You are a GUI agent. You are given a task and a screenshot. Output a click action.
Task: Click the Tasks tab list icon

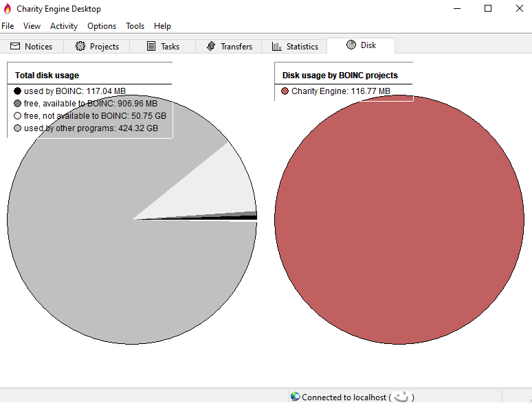pyautogui.click(x=151, y=46)
